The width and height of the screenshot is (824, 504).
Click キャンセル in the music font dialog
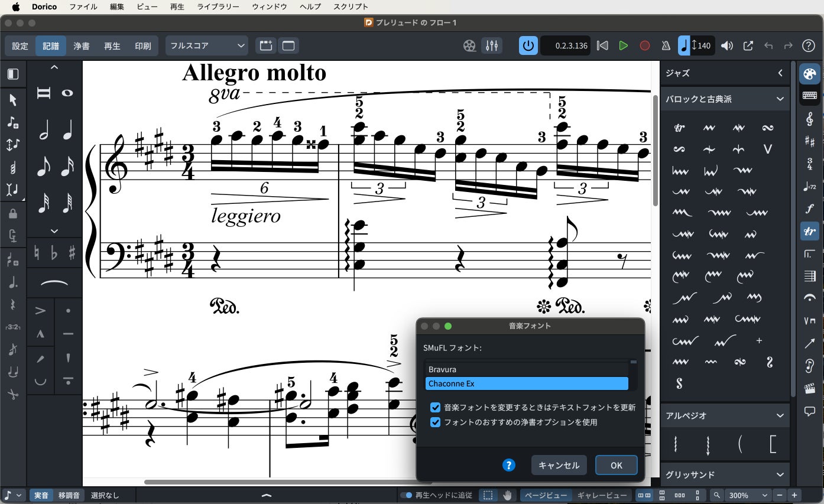click(x=559, y=465)
